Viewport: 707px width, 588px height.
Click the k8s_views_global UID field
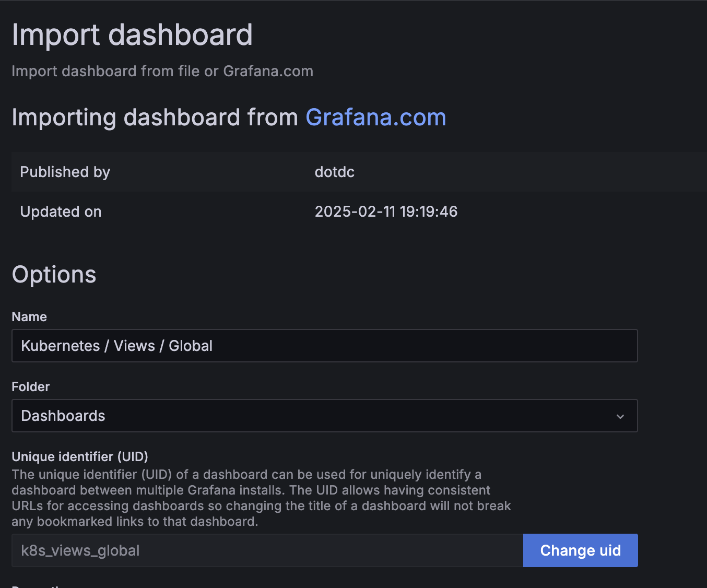point(267,550)
